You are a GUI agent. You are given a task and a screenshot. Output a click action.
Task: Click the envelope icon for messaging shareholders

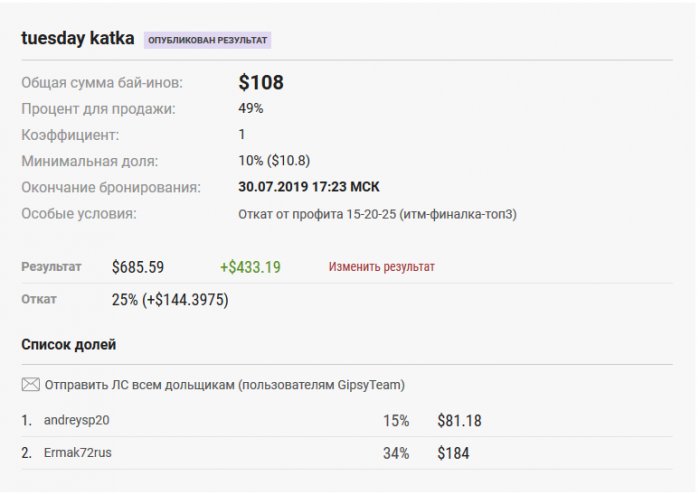30,384
